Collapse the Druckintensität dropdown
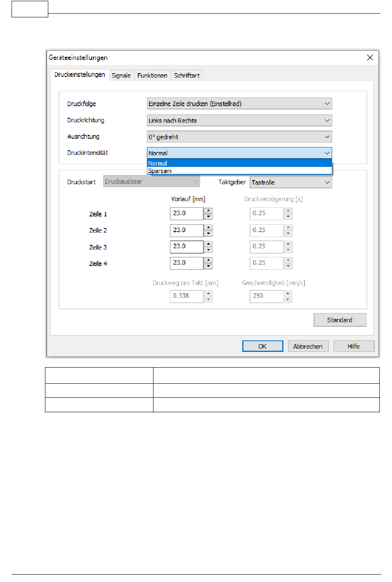 (239, 153)
